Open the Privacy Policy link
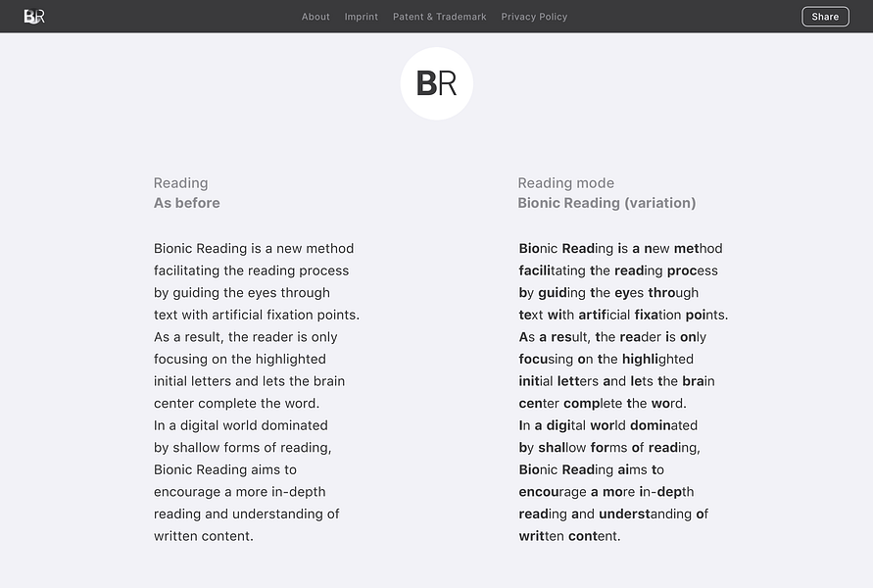873x588 pixels. coord(534,17)
